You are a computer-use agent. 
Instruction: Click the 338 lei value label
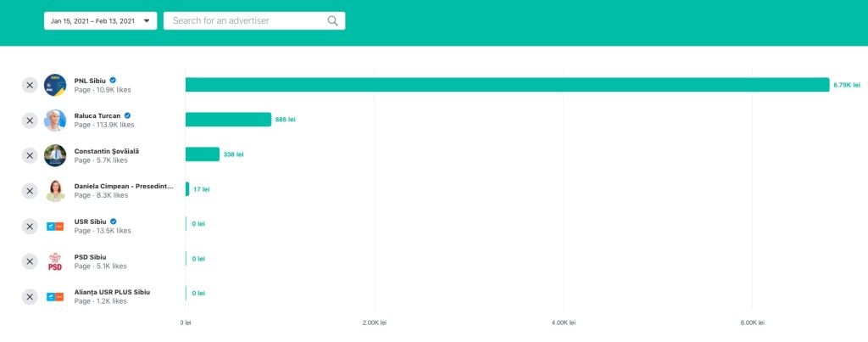(234, 154)
